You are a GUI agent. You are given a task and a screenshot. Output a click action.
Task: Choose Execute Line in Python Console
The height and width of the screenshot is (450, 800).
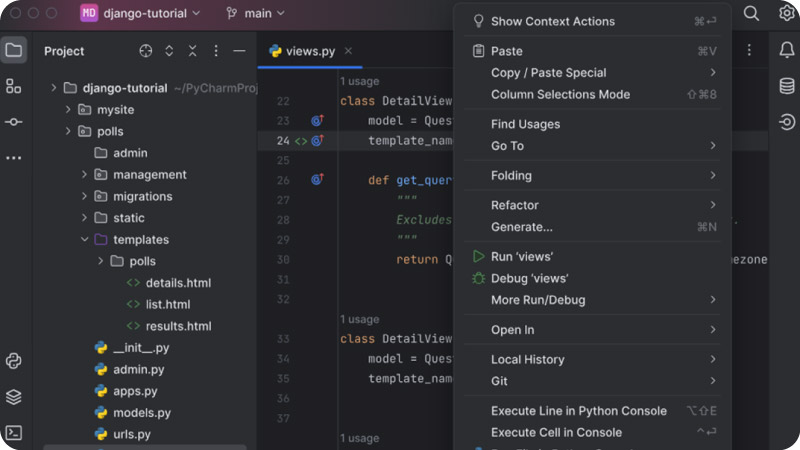coord(592,411)
